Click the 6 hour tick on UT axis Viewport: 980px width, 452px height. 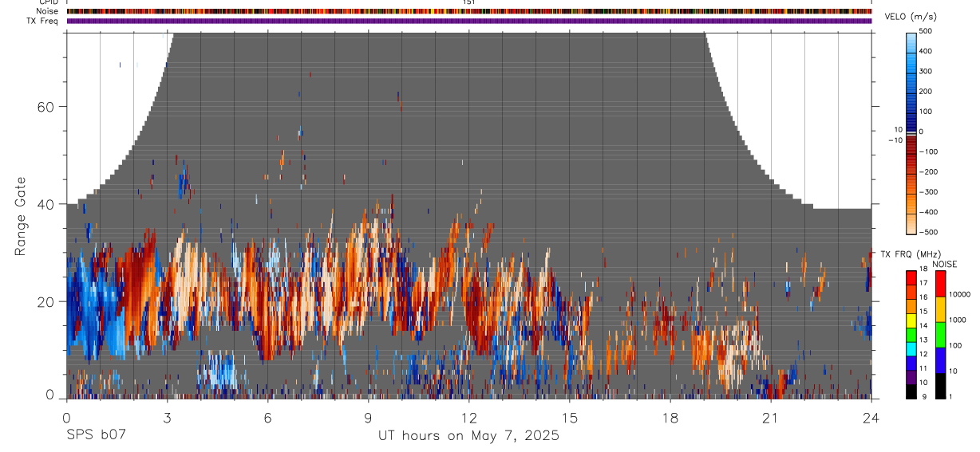tap(267, 418)
